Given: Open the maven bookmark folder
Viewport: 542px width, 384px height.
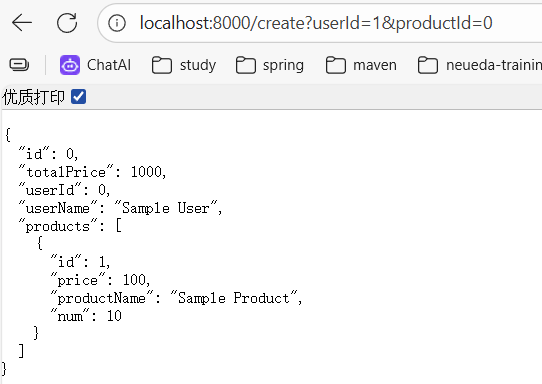Looking at the screenshot, I should pyautogui.click(x=361, y=65).
